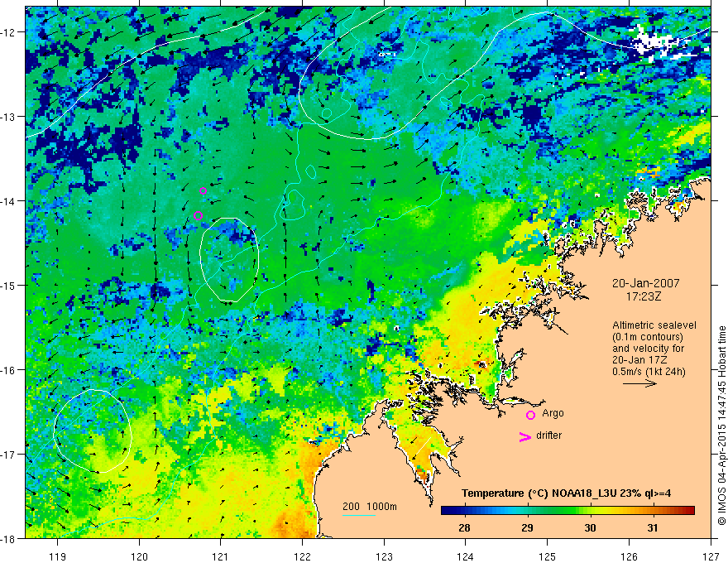The height and width of the screenshot is (563, 728).
Task: Select the lower, larger Argo float circle
Action: coord(198,215)
